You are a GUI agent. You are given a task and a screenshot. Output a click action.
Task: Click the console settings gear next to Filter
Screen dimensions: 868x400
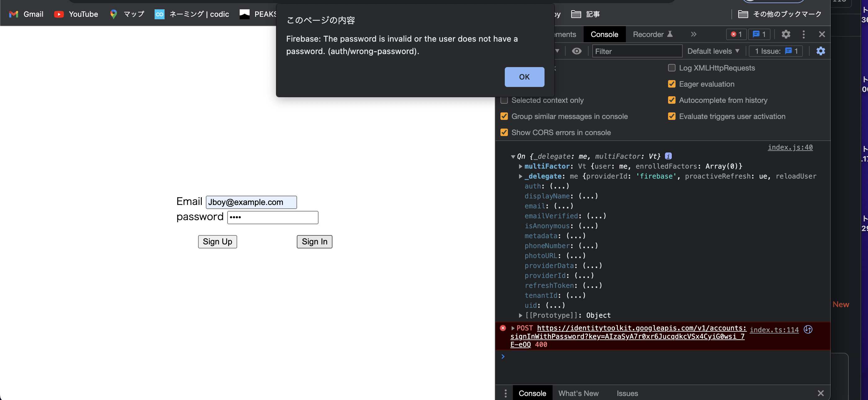coord(821,51)
